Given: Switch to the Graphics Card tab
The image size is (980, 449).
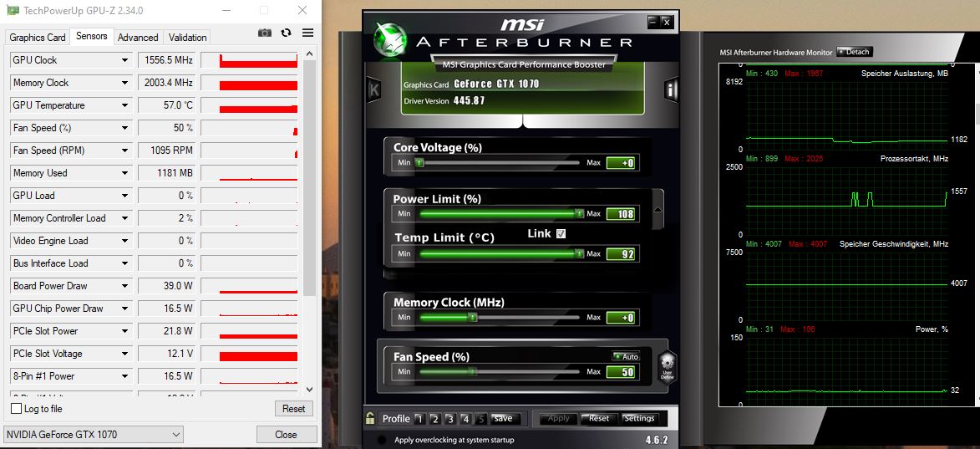Looking at the screenshot, I should coord(38,37).
